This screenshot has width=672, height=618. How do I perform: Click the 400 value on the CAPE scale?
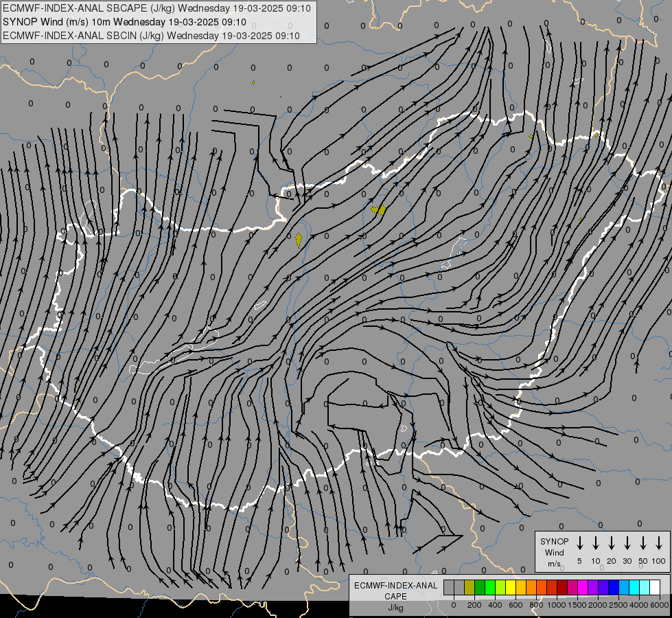(x=495, y=605)
